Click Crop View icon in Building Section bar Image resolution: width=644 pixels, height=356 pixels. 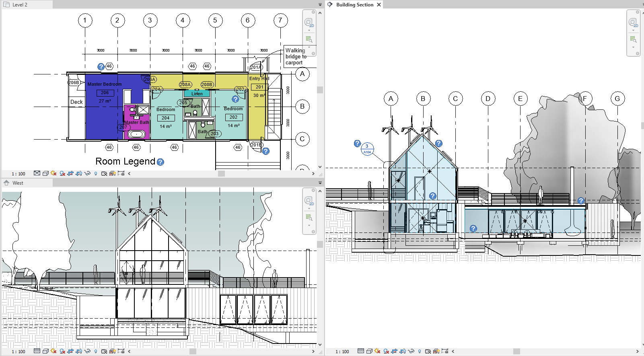pos(394,351)
